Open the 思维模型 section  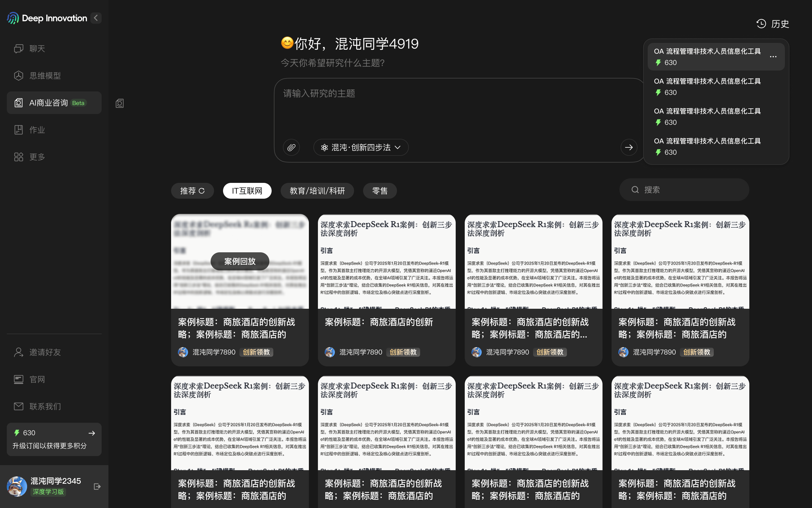coord(54,76)
